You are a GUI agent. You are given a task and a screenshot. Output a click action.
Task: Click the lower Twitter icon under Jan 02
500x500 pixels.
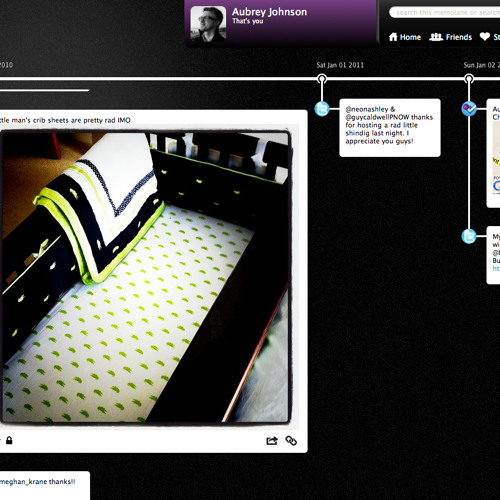point(469,236)
